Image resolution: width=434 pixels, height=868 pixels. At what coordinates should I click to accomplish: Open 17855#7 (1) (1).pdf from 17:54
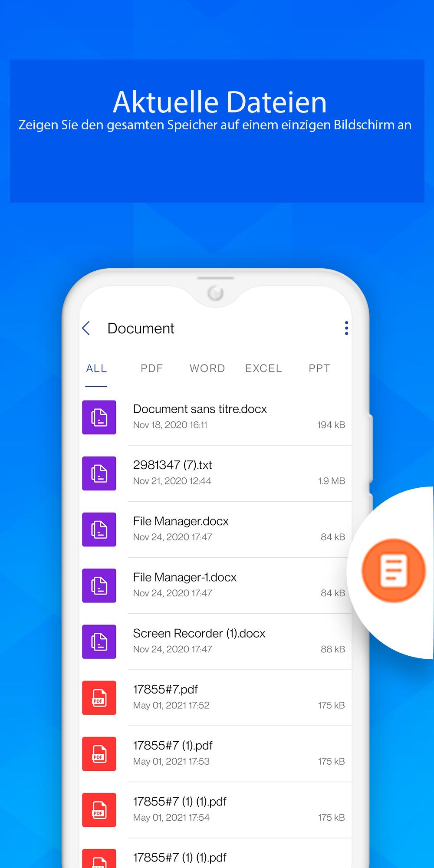pyautogui.click(x=216, y=810)
